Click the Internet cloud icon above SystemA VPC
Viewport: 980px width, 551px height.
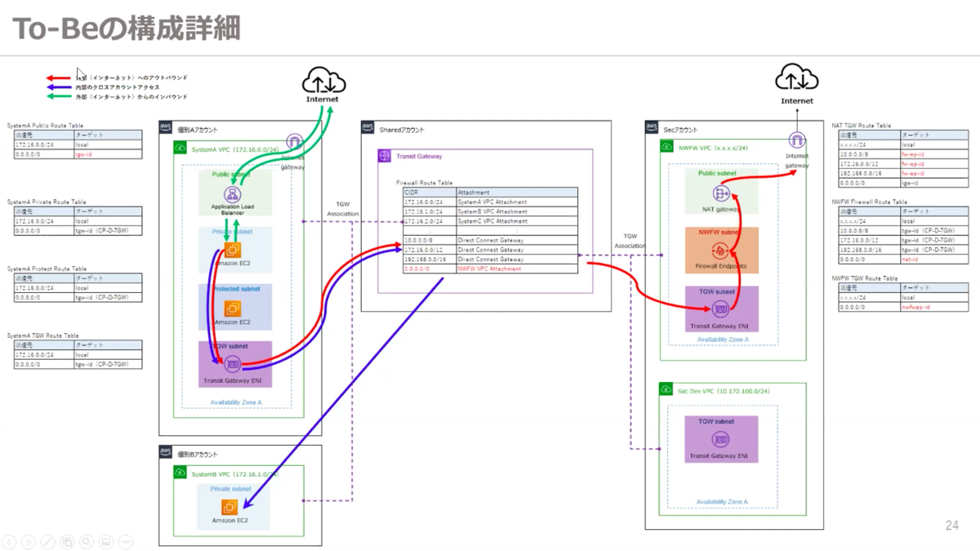(x=323, y=80)
